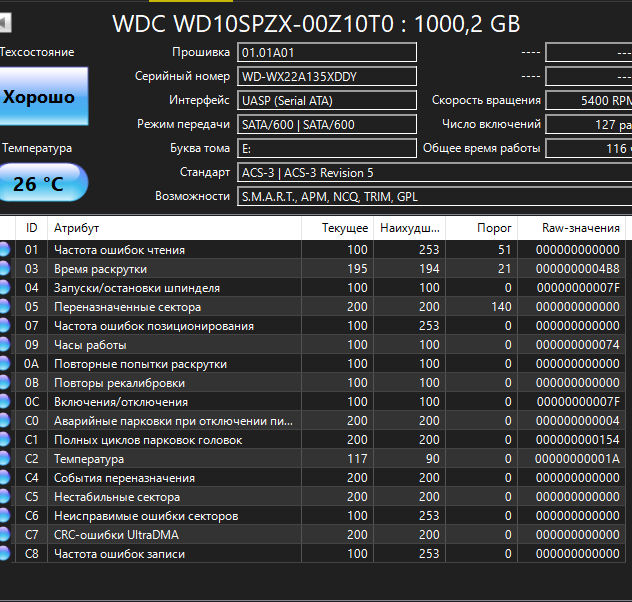Select the Время раскрутки attribute row

pos(313,269)
